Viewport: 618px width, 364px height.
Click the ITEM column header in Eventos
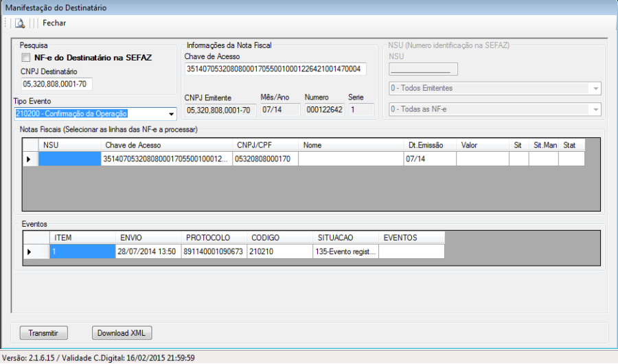(x=82, y=238)
